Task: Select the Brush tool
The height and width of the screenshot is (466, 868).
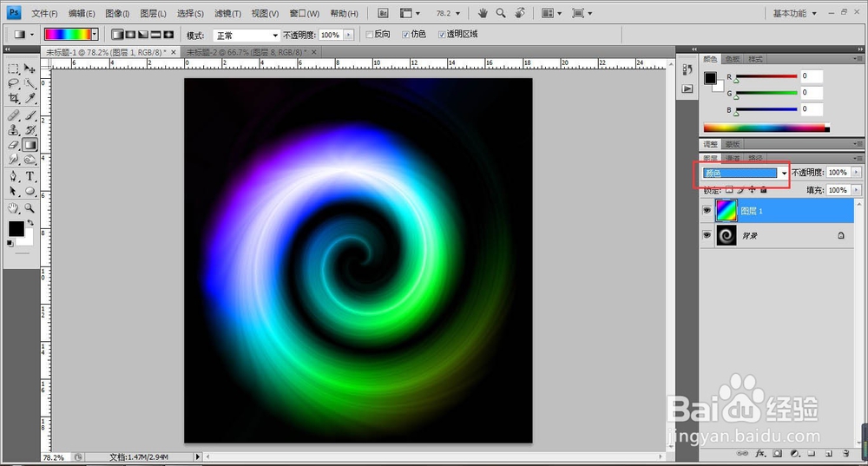Action: click(x=30, y=115)
